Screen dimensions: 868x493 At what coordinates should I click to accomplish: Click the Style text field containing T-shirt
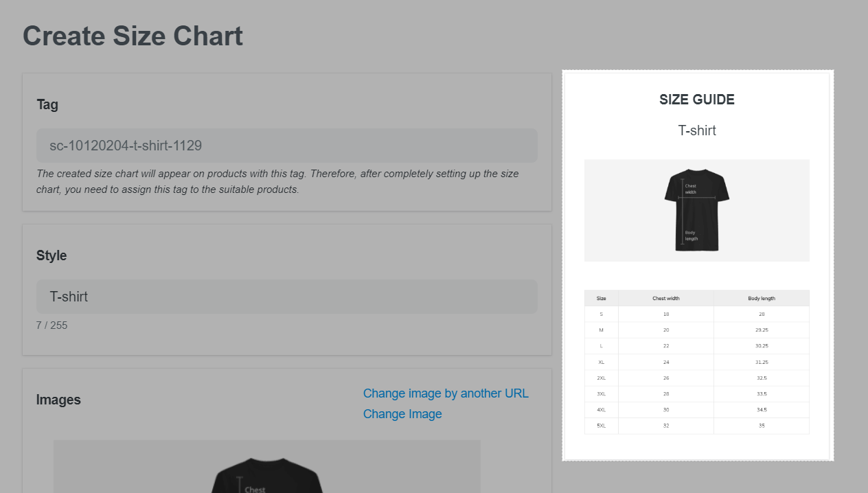click(x=286, y=297)
